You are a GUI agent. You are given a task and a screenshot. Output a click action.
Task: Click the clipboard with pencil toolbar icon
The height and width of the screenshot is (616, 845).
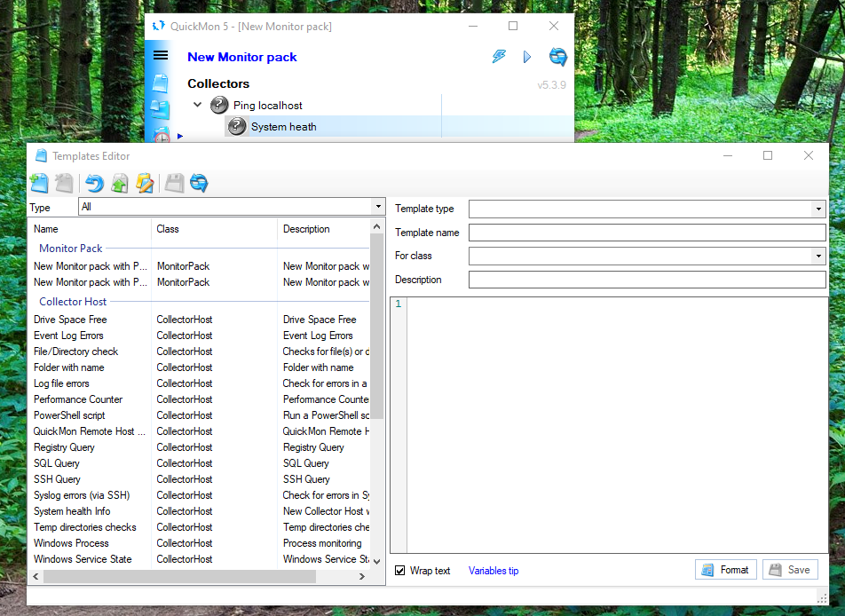145,183
